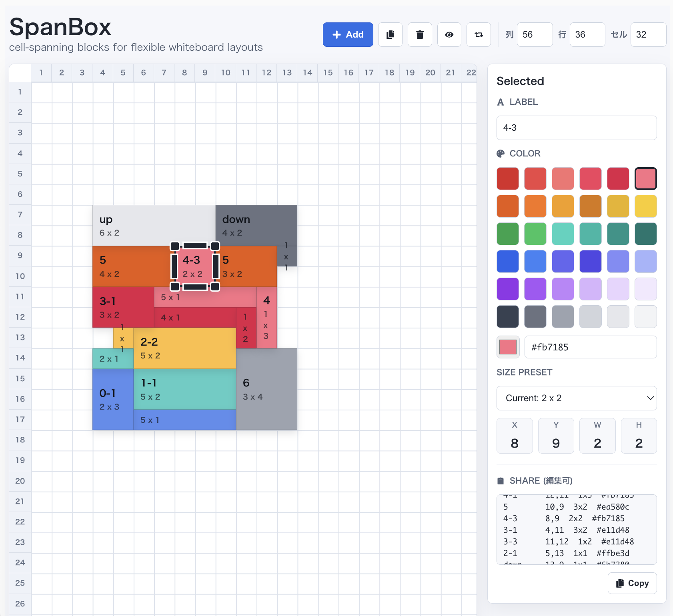The width and height of the screenshot is (673, 616).
Task: Select the '1-1' 5 x 2 teal block
Action: (x=184, y=389)
